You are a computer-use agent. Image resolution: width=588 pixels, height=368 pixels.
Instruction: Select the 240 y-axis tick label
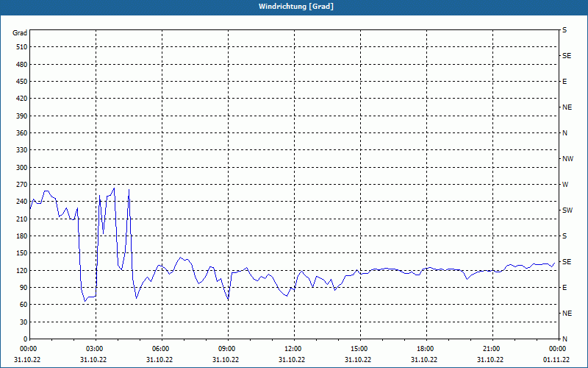pyautogui.click(x=21, y=202)
